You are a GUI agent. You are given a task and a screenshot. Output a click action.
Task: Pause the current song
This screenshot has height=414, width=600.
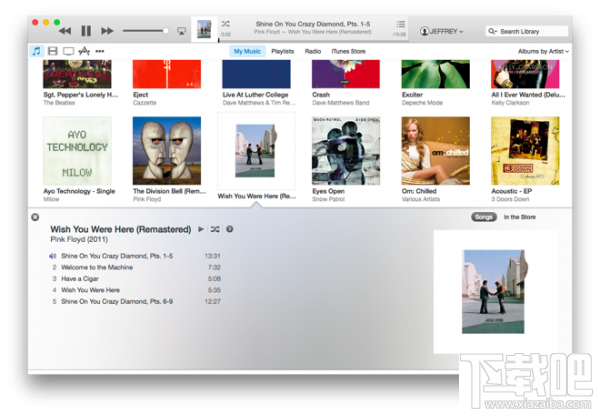pyautogui.click(x=86, y=31)
